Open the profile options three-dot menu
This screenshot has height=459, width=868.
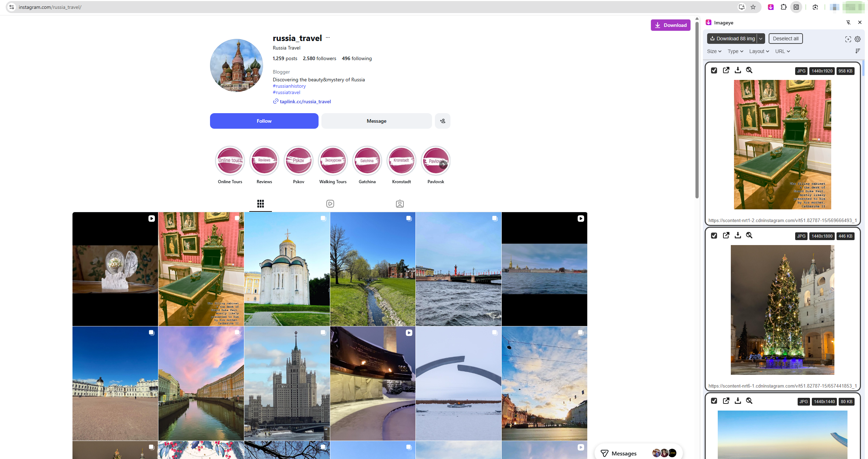(328, 37)
